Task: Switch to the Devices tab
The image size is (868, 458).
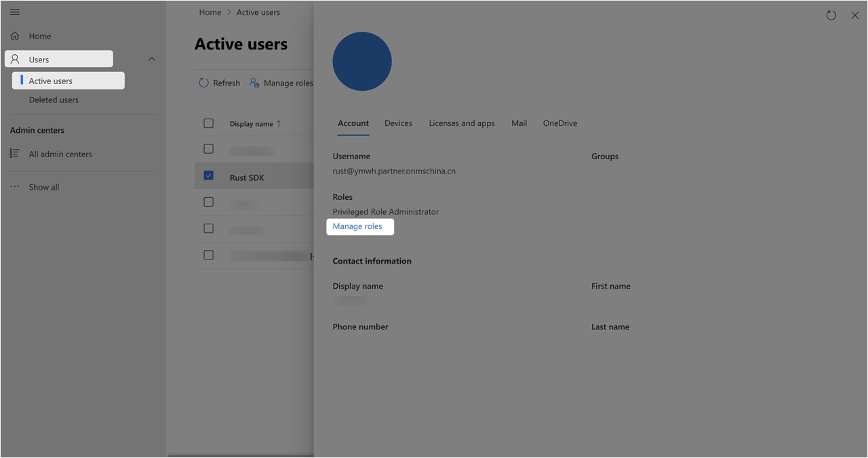Action: coord(398,123)
